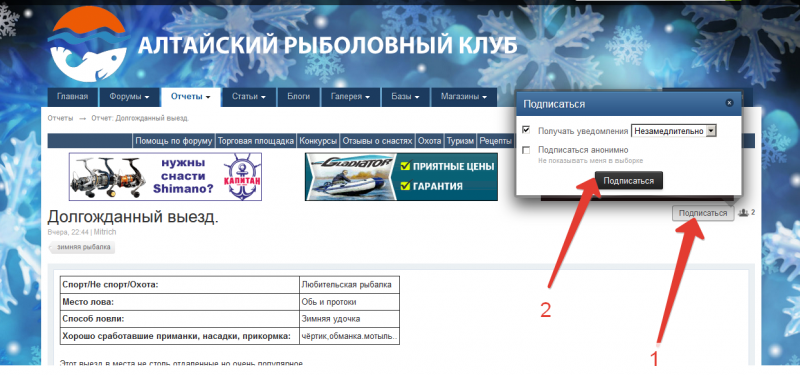The height and width of the screenshot is (375, 800).
Task: Confirm with the dark Подписаться button in popup
Action: pyautogui.click(x=629, y=181)
